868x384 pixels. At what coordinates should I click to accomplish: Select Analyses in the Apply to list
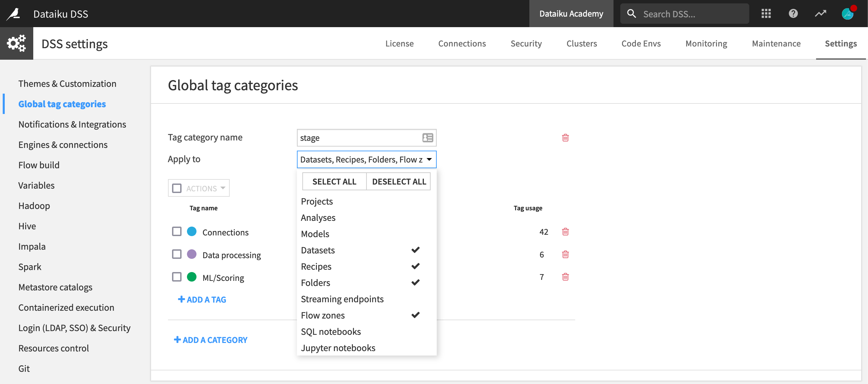click(366, 217)
